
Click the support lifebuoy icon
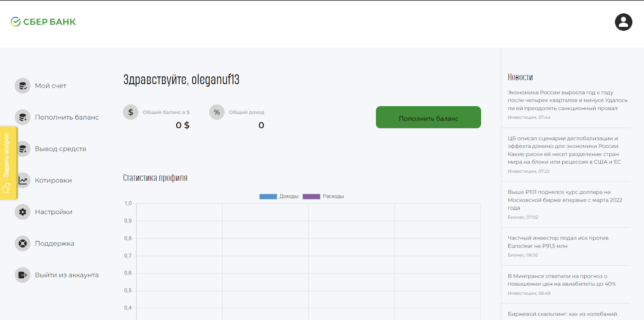click(x=23, y=244)
